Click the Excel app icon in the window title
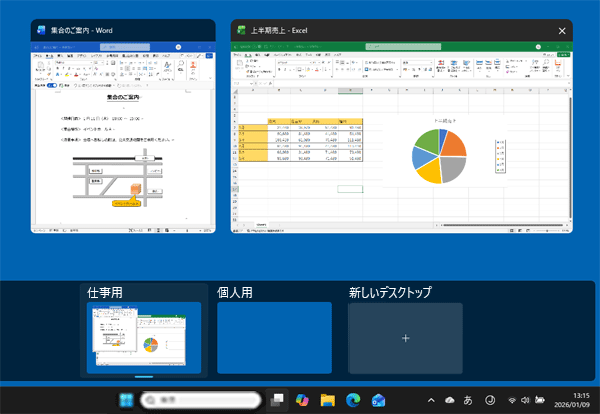The image size is (600, 414). (x=241, y=30)
